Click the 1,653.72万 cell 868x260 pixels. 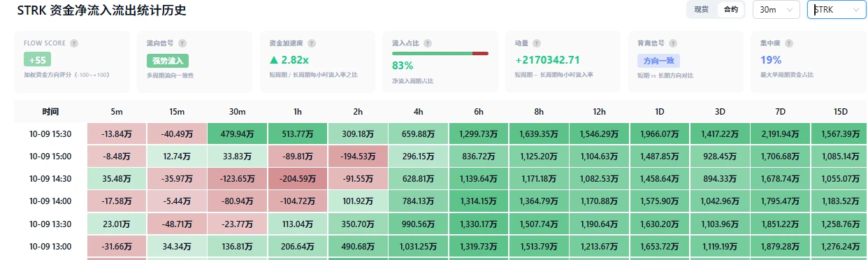(660, 246)
